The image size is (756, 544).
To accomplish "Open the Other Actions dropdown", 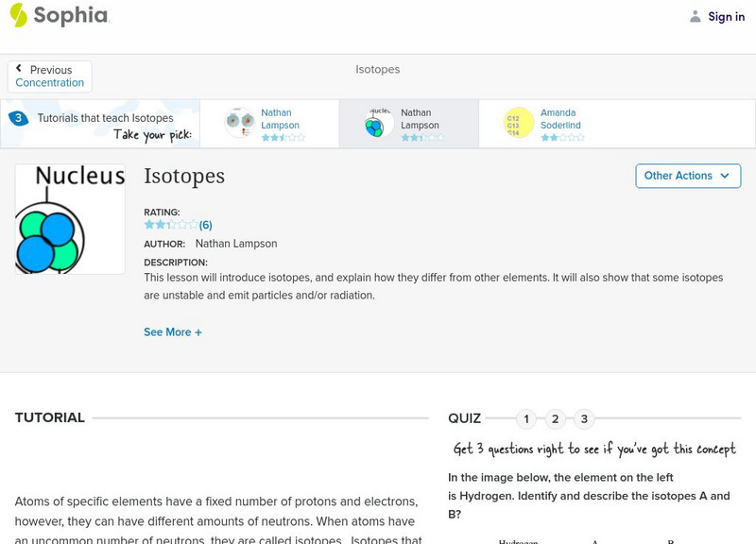I will (x=687, y=176).
